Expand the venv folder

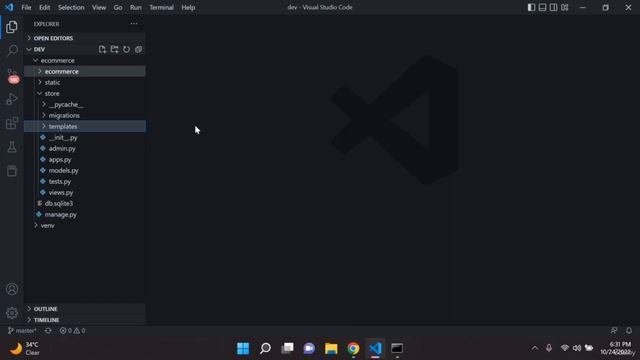point(85,225)
